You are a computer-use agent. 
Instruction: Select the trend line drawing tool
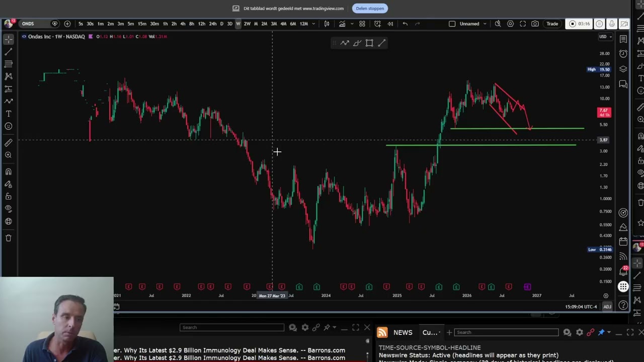(x=9, y=51)
